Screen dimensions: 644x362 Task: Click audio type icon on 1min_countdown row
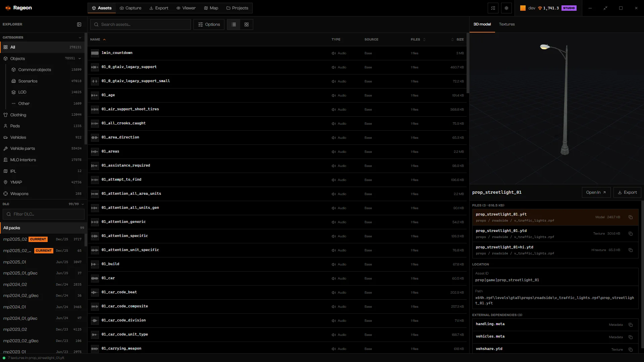(x=334, y=53)
